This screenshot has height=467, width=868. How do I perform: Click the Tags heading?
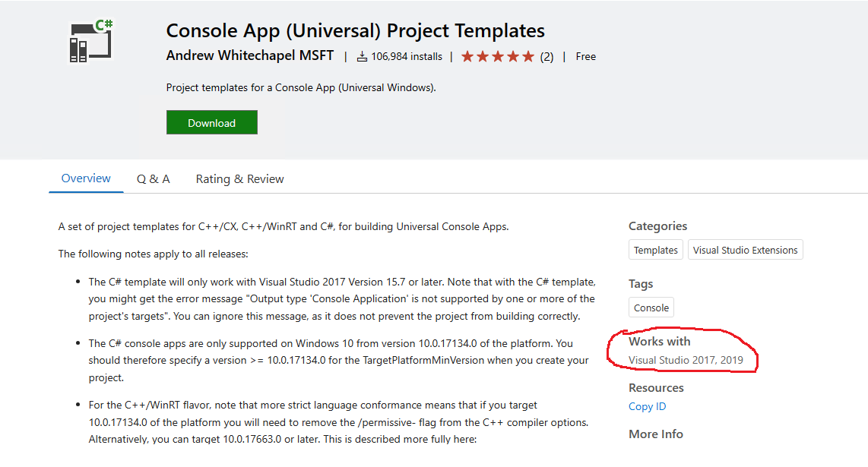coord(641,284)
